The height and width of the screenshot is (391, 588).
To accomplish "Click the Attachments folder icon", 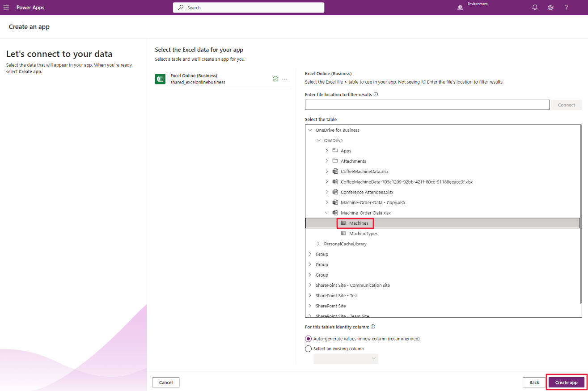I will click(x=335, y=161).
